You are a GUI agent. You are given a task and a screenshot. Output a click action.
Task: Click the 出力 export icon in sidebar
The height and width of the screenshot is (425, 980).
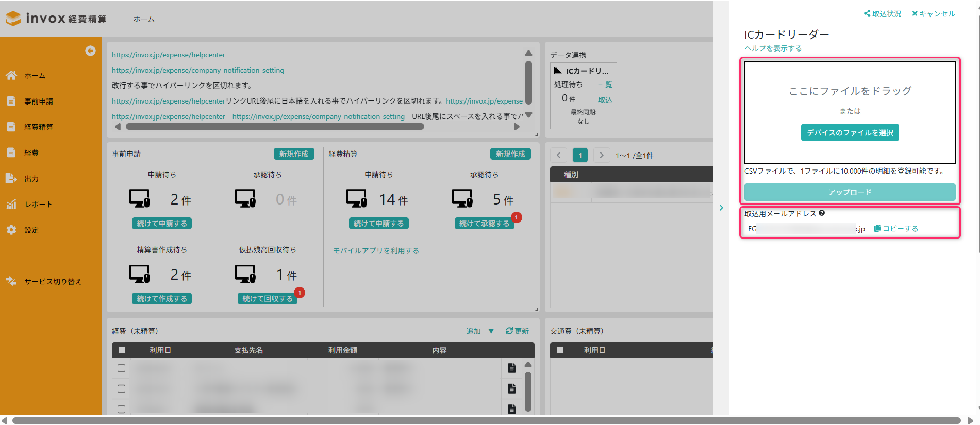[x=11, y=178]
